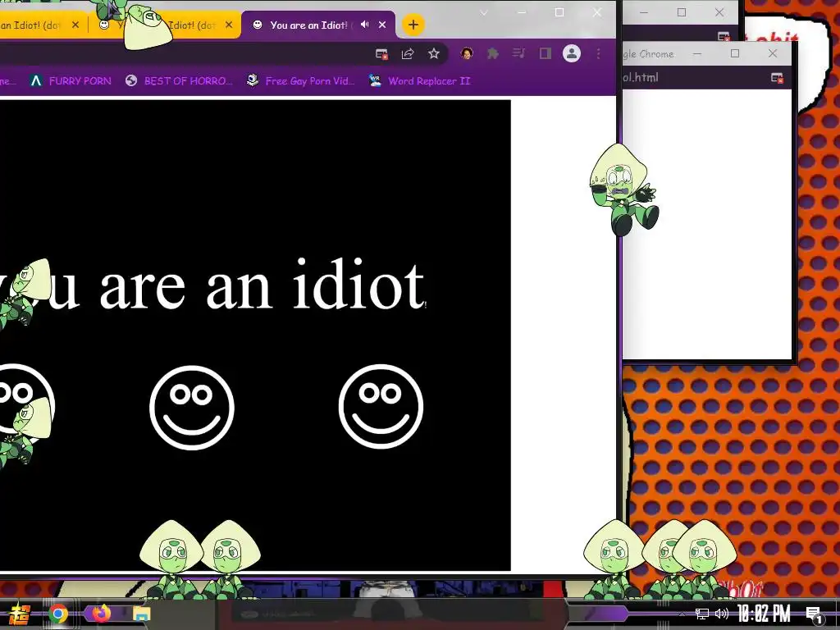Close the first You are an Idiot tab
This screenshot has height=630, width=840.
click(75, 25)
